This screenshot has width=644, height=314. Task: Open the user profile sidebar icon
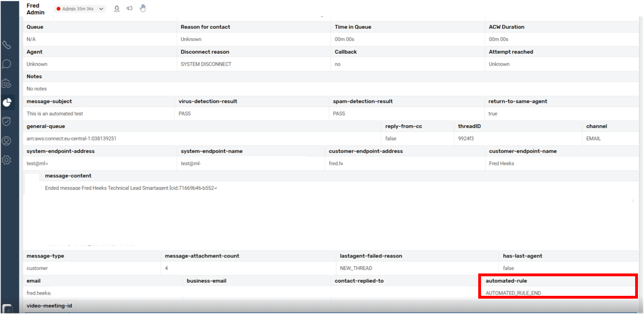point(7,141)
